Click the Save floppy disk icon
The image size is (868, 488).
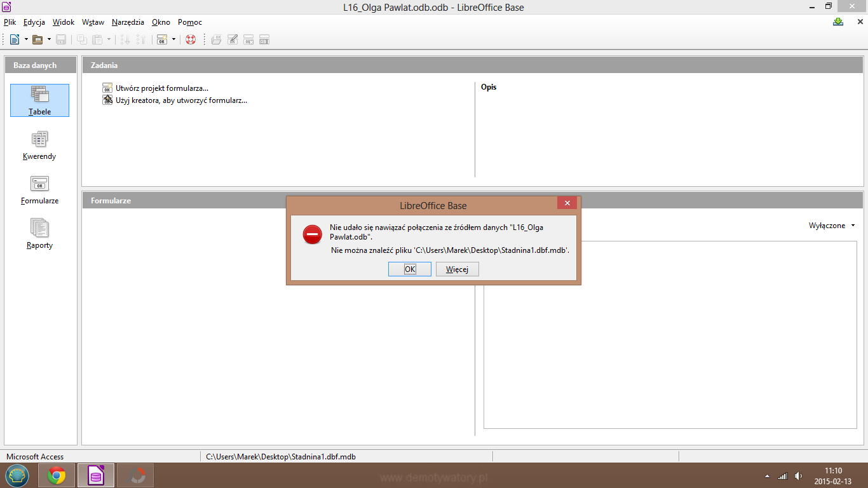[x=61, y=39]
